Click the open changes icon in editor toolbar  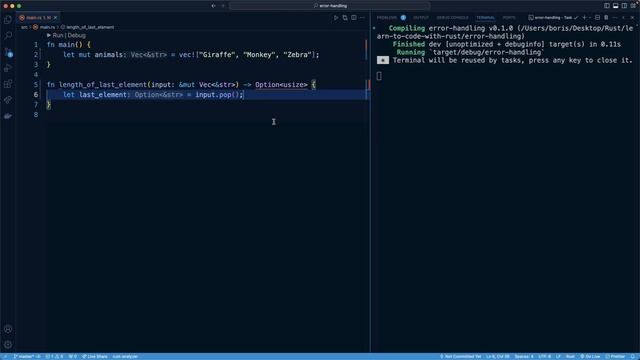345,18
